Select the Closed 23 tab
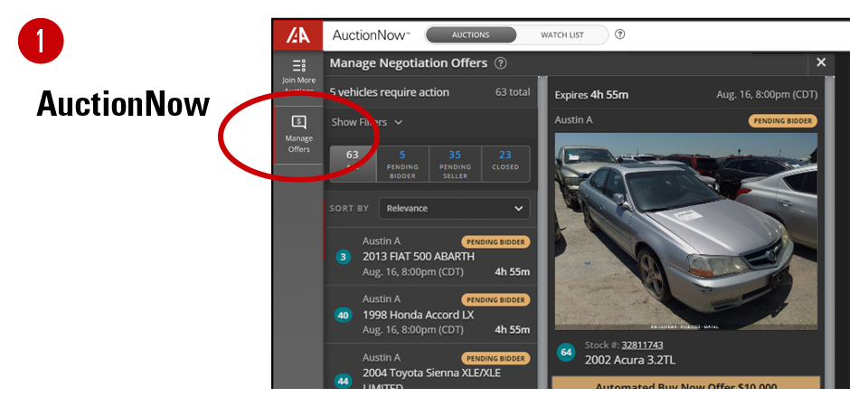 point(505,164)
